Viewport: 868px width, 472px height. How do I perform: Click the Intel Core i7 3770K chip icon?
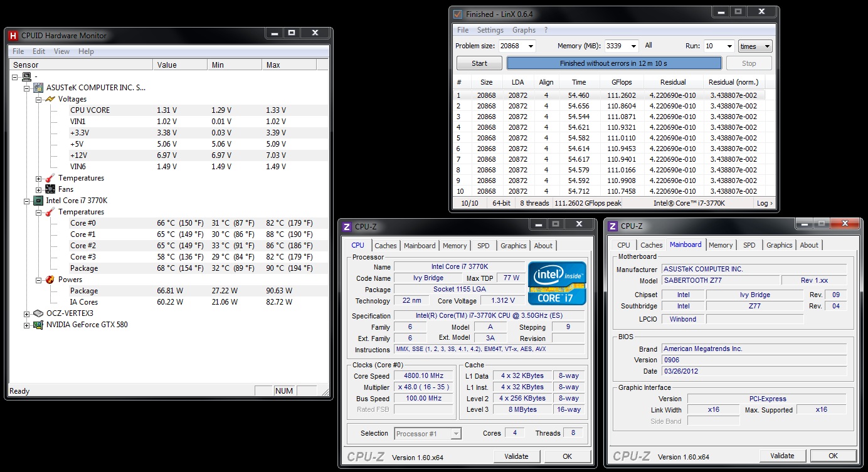[x=39, y=201]
